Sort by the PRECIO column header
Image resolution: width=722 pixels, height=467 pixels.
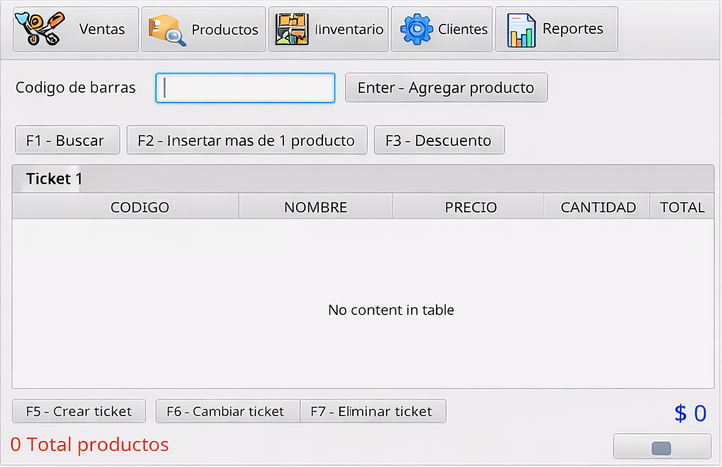tap(468, 207)
